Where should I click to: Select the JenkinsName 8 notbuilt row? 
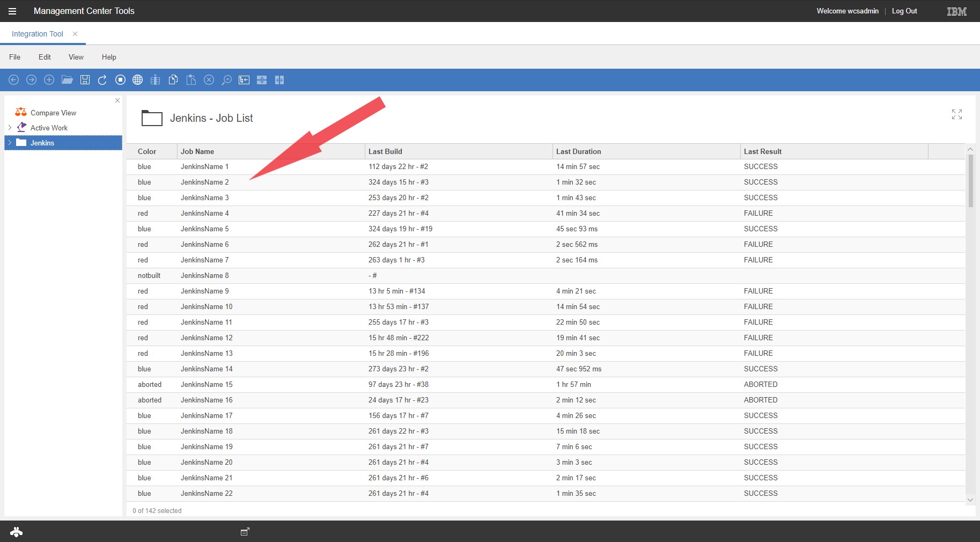coord(546,275)
